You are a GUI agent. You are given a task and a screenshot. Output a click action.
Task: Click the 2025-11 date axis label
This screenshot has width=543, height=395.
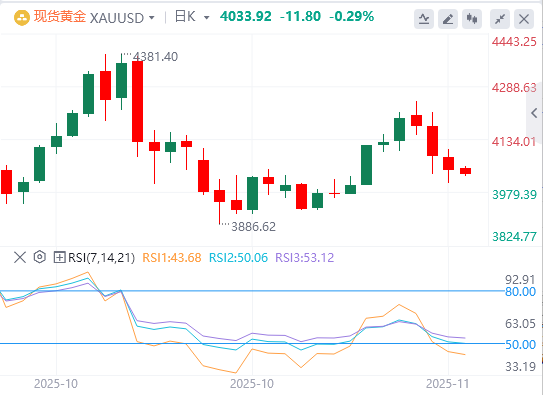pos(447,384)
